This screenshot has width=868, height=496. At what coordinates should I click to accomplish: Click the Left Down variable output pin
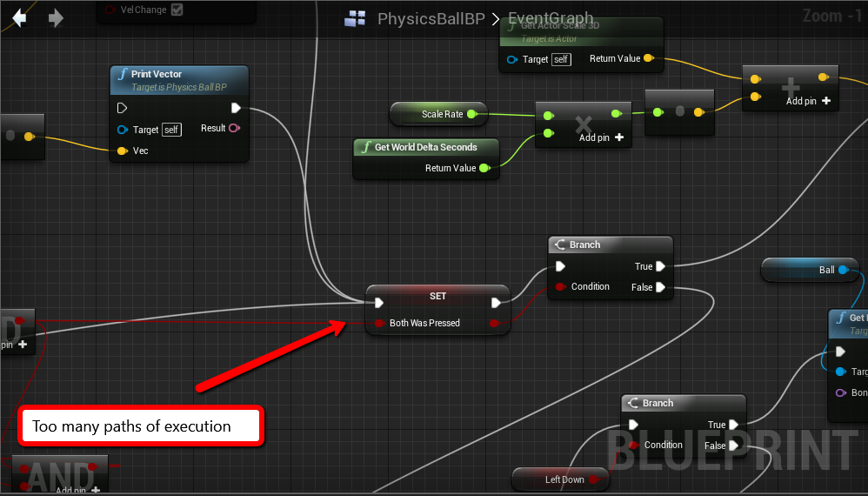pos(593,479)
